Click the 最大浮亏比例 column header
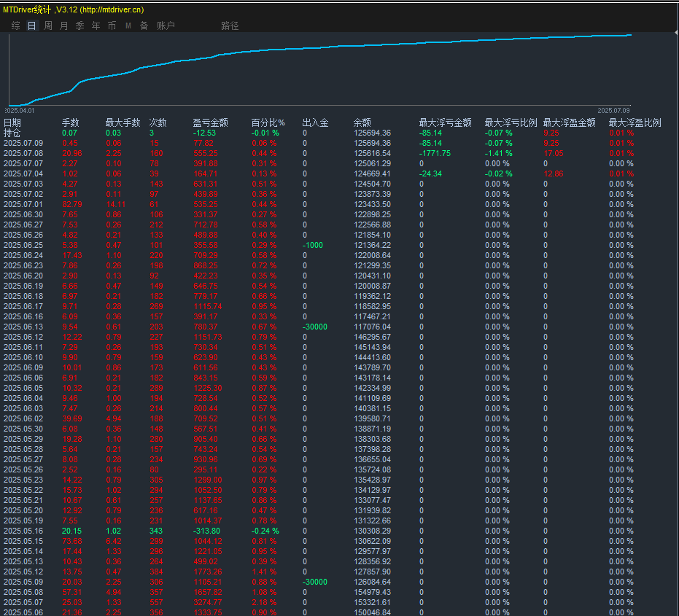679x616 pixels. tap(511, 122)
